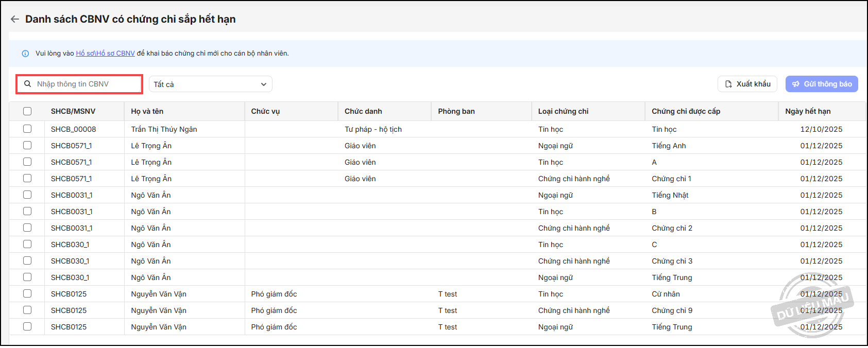Click the info icon in the blue notice
Viewport: 868px width, 348px height.
point(25,54)
